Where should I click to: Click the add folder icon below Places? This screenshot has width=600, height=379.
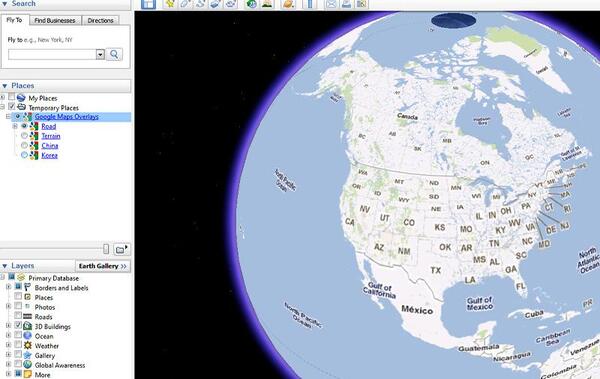pyautogui.click(x=122, y=249)
